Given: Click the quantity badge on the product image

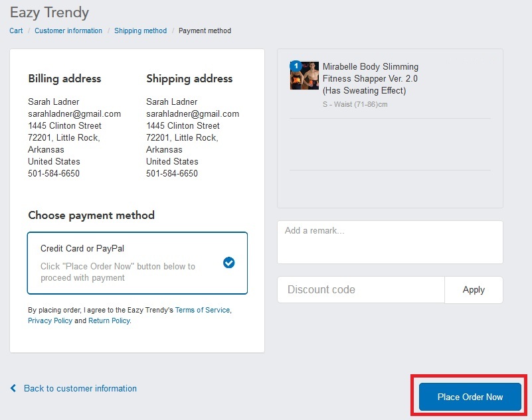Looking at the screenshot, I should click(x=296, y=66).
